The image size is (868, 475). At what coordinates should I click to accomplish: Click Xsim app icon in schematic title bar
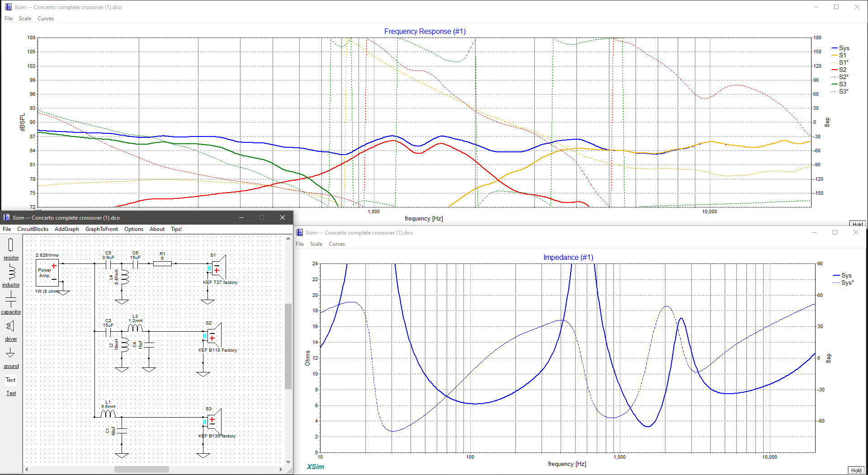coord(6,217)
